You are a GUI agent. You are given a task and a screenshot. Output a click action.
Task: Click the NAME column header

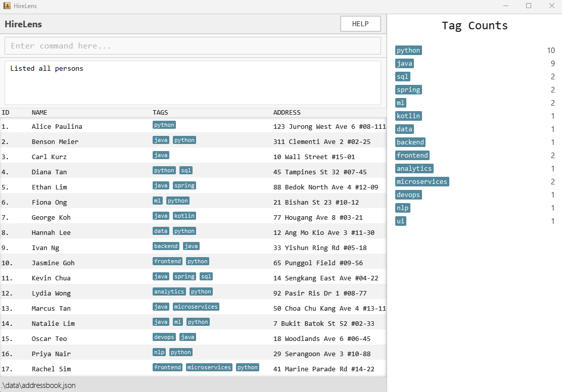point(39,113)
